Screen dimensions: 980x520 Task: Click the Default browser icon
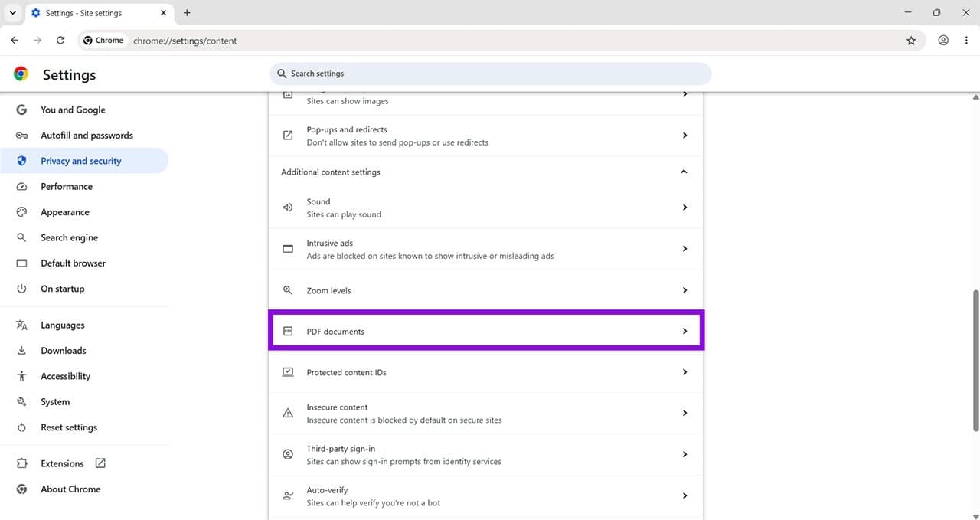[21, 263]
